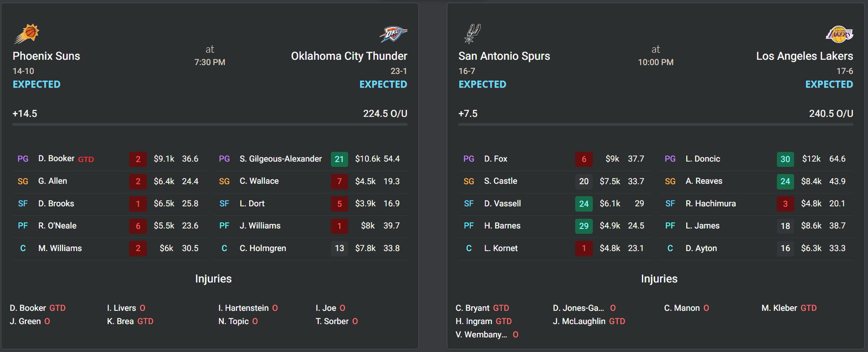
Task: Open D. Booker in the Suns lineup
Action: pos(56,158)
